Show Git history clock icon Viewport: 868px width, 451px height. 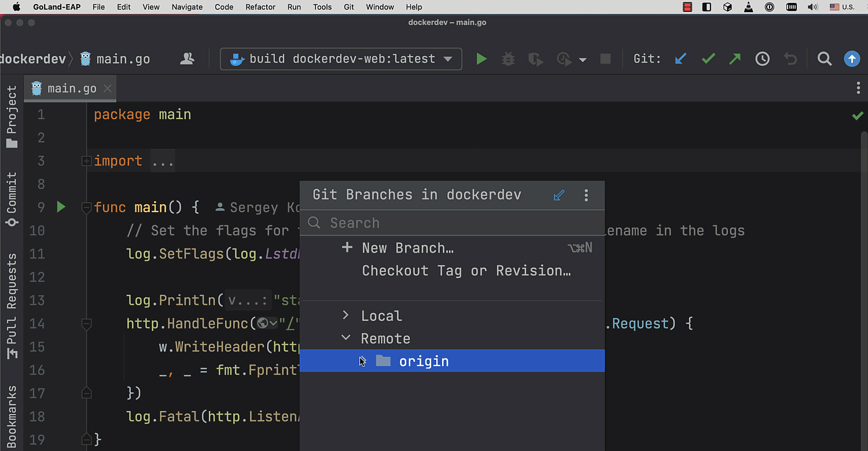click(762, 59)
